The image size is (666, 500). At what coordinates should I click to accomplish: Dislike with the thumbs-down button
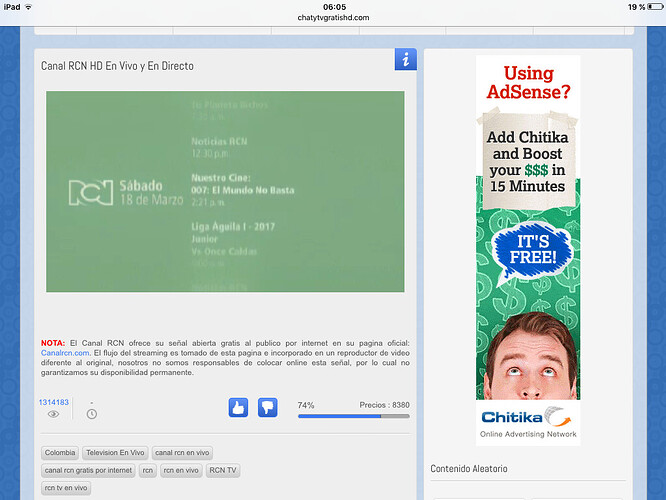coord(268,408)
